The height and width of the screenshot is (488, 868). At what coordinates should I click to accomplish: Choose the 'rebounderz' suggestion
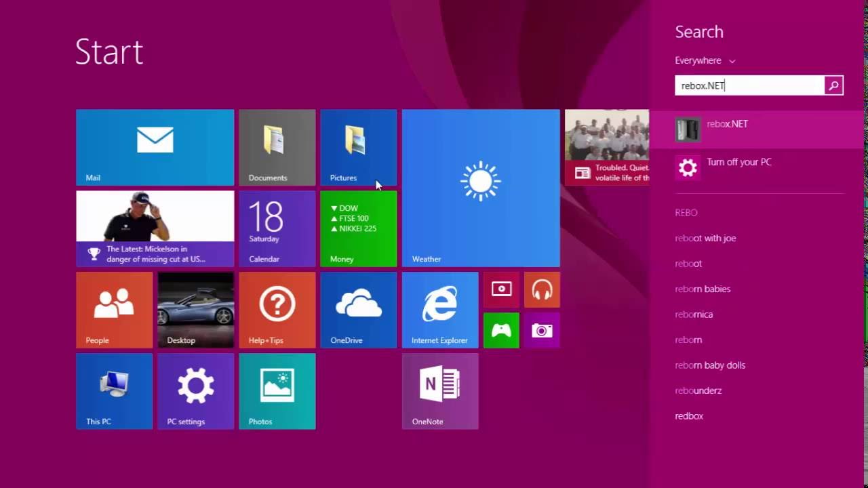(698, 390)
